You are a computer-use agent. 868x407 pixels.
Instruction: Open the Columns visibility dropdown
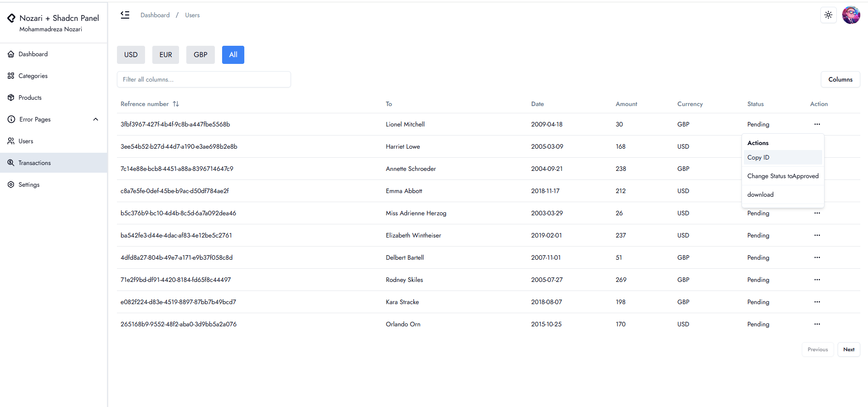point(840,79)
